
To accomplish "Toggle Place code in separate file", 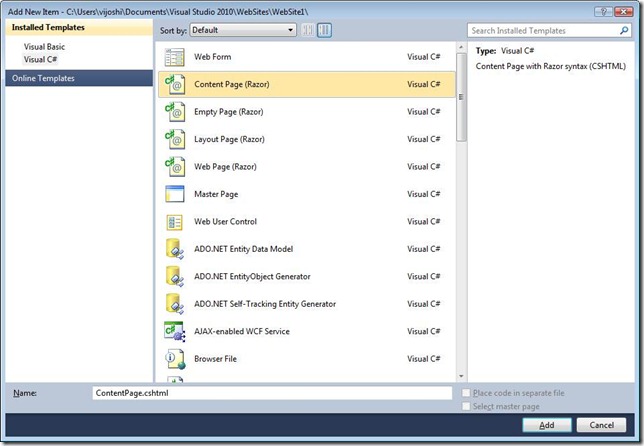I will (x=466, y=393).
